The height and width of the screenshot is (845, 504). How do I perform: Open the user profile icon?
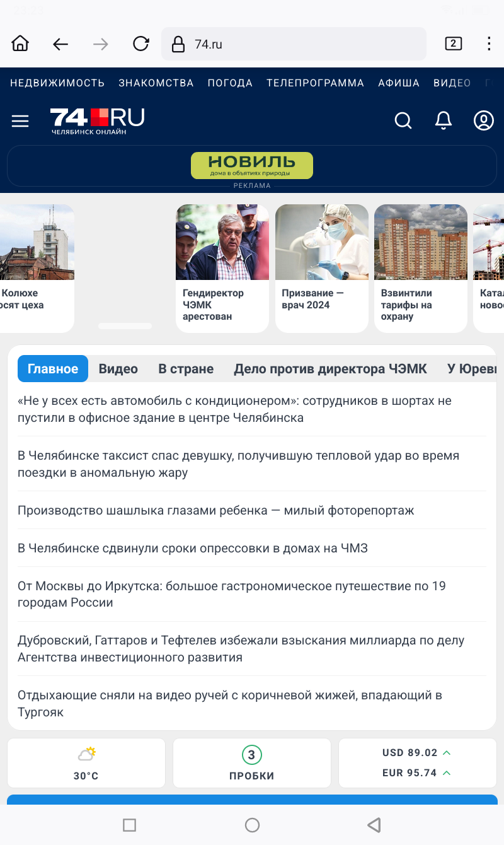pos(483,120)
